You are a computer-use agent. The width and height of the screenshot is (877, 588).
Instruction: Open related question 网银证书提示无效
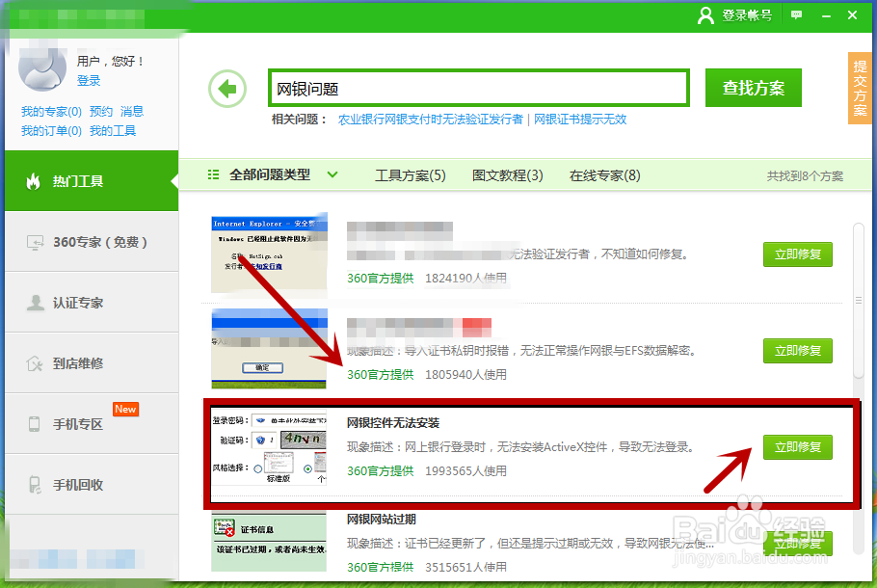coord(580,120)
